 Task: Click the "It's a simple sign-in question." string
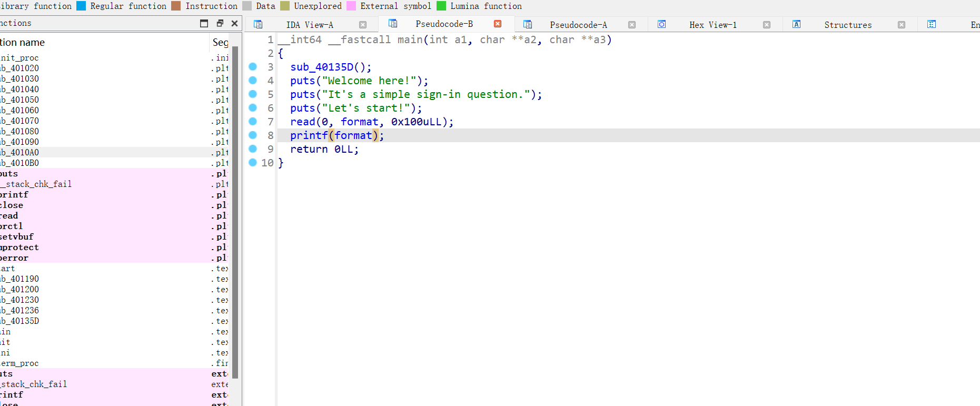click(426, 94)
